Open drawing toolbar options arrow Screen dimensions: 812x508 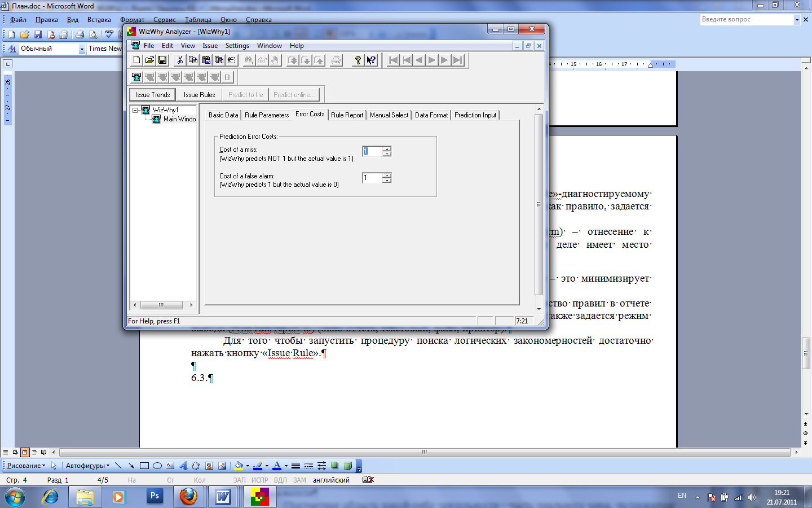[359, 466]
